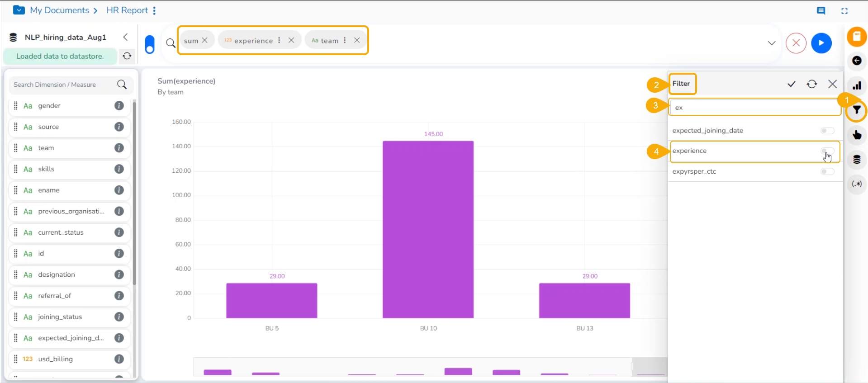Open info for the designation field

(119, 274)
